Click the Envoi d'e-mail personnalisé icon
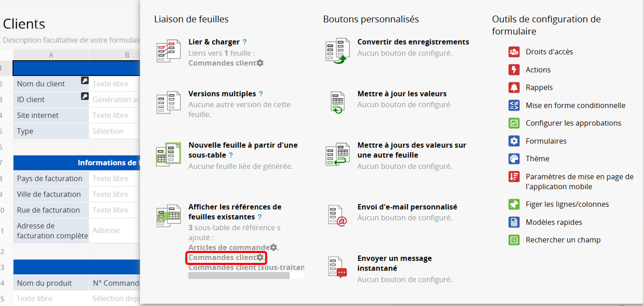This screenshot has width=644, height=306. click(x=337, y=215)
